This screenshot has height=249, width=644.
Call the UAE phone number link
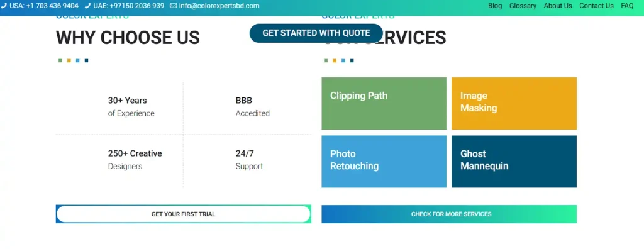click(128, 6)
